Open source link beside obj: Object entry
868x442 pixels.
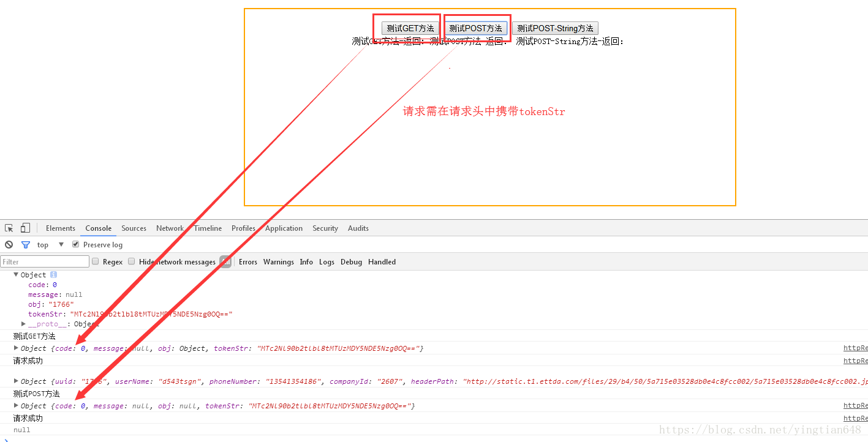856,348
